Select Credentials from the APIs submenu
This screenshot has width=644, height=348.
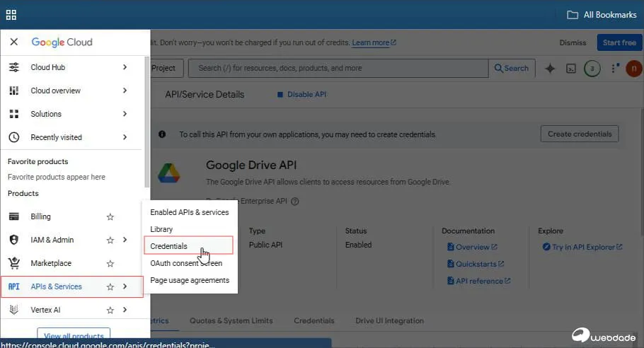(x=169, y=246)
